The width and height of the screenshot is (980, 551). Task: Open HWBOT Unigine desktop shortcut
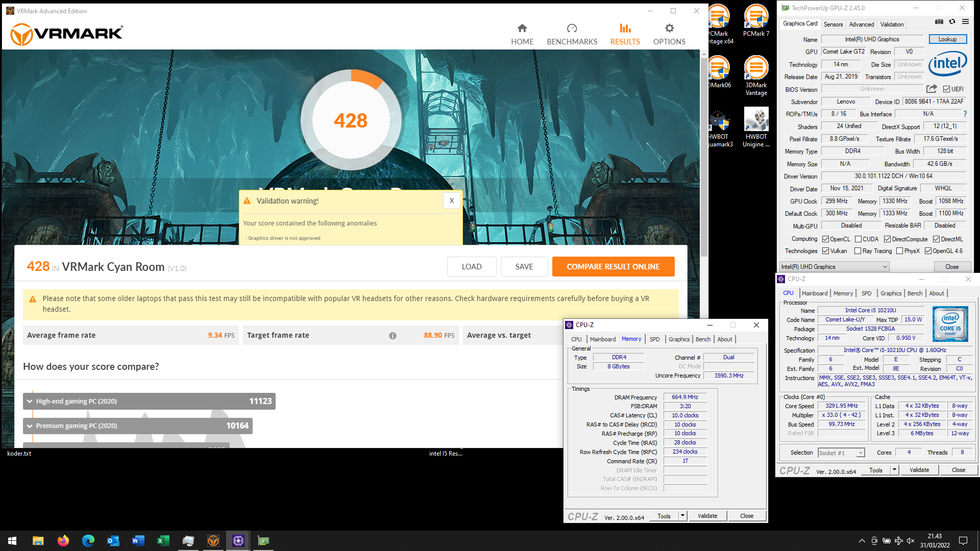(x=756, y=127)
